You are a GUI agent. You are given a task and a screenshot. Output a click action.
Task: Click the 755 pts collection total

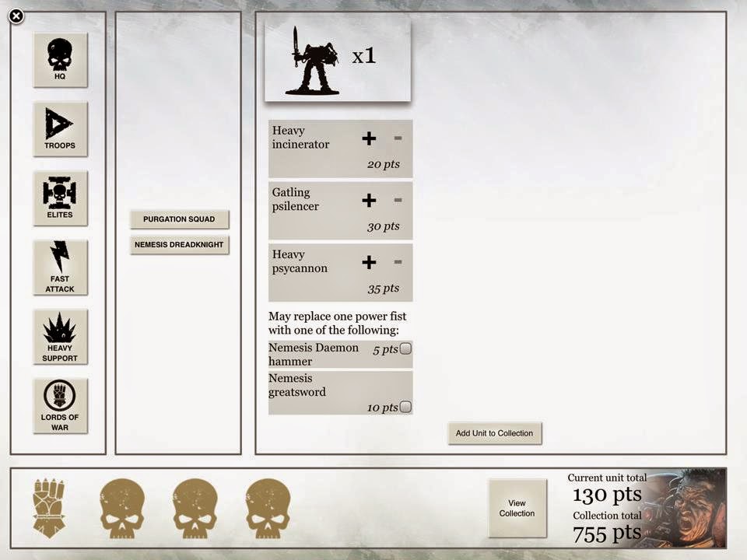pos(607,534)
